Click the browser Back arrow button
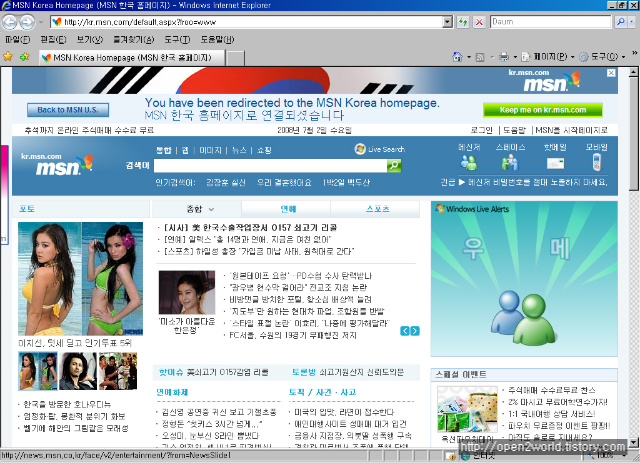640x464 pixels. tap(10, 22)
